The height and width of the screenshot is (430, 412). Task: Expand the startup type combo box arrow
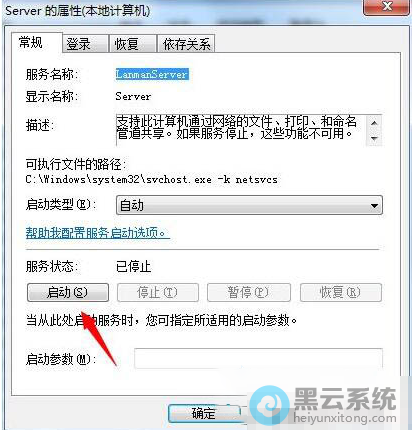pyautogui.click(x=374, y=206)
